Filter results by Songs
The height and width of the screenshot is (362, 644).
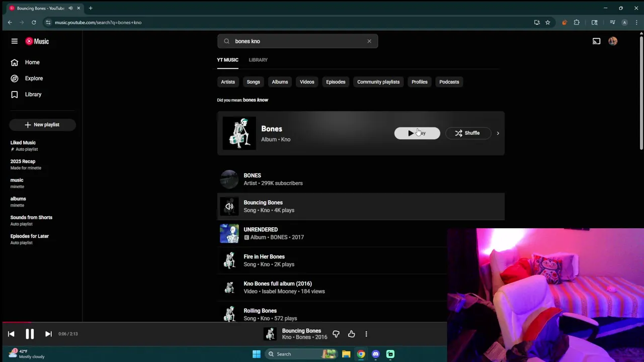coord(253,82)
